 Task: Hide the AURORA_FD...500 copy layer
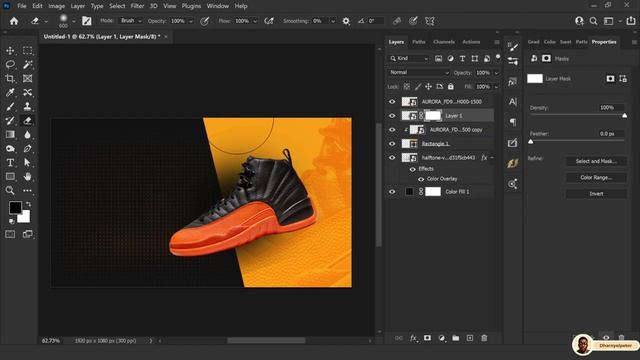point(392,130)
